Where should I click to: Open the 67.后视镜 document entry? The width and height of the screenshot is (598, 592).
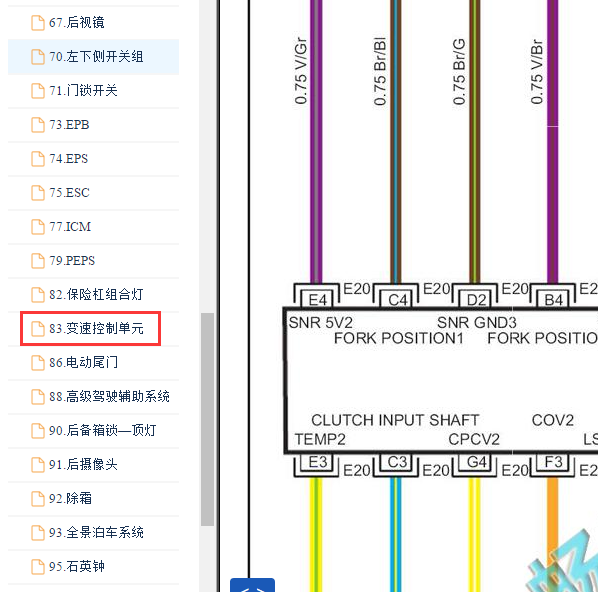93,23
